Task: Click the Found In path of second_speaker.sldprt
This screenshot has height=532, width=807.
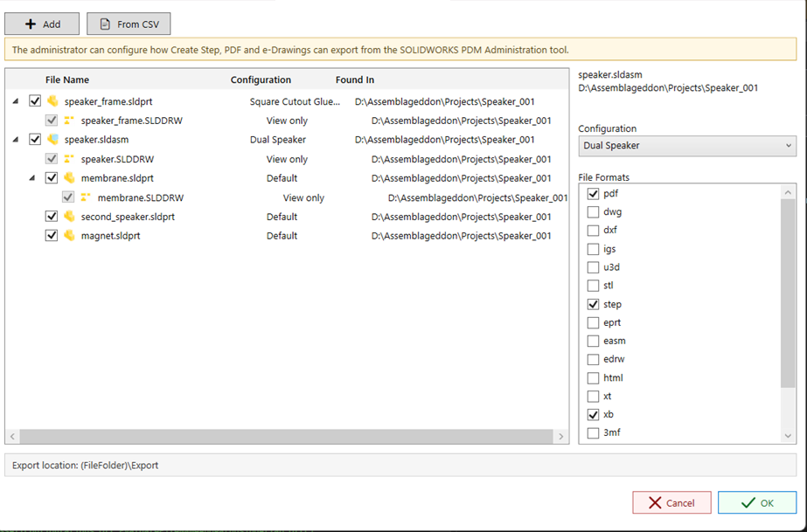Action: coord(461,217)
